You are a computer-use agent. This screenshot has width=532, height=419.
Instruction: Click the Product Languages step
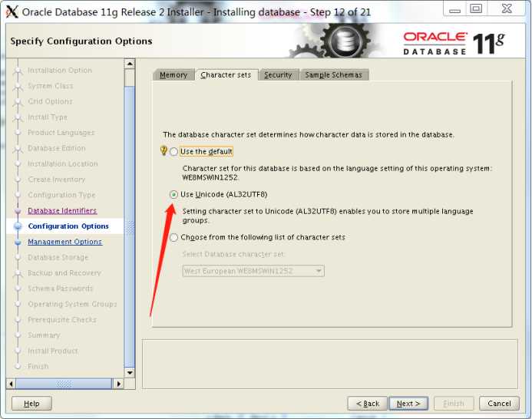click(x=61, y=133)
